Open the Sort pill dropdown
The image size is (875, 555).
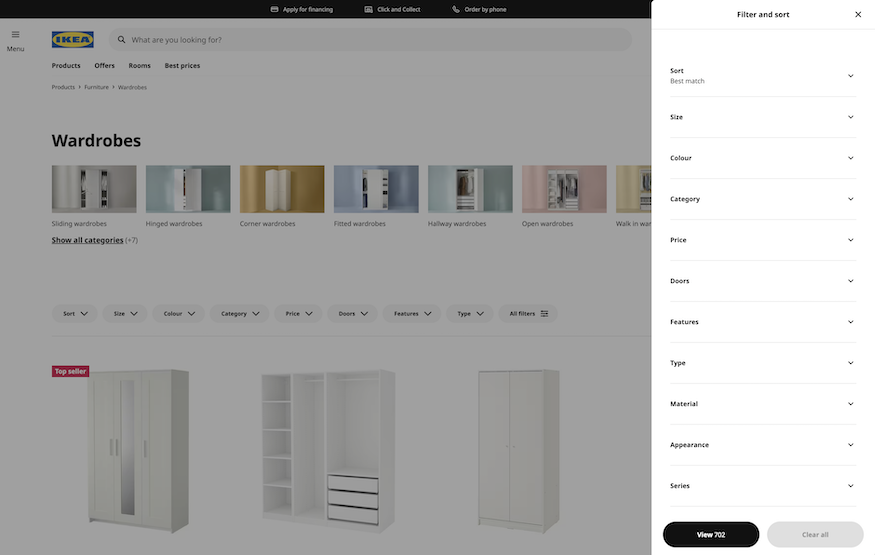tap(75, 313)
